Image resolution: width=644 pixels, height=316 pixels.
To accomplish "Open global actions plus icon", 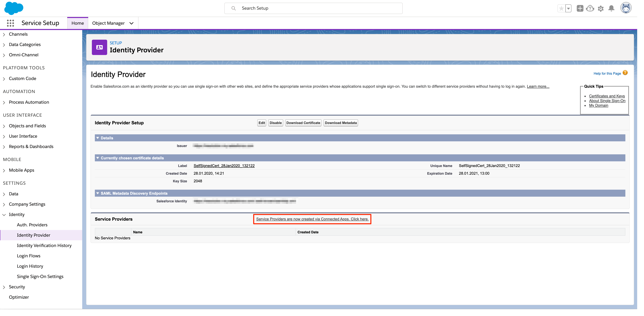I will [x=580, y=8].
